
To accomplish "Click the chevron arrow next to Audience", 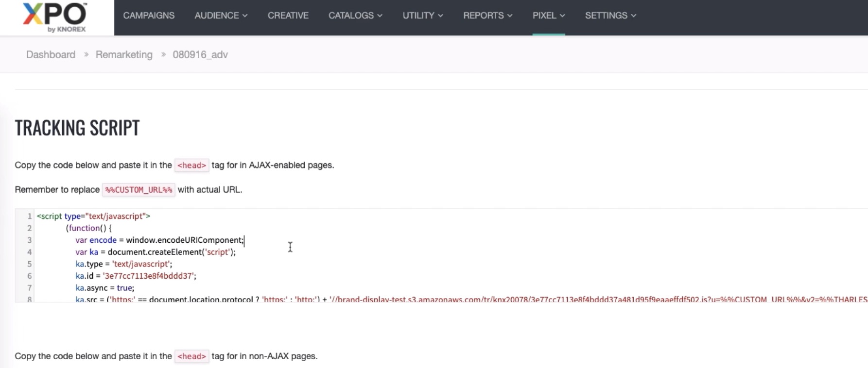I will click(x=245, y=16).
